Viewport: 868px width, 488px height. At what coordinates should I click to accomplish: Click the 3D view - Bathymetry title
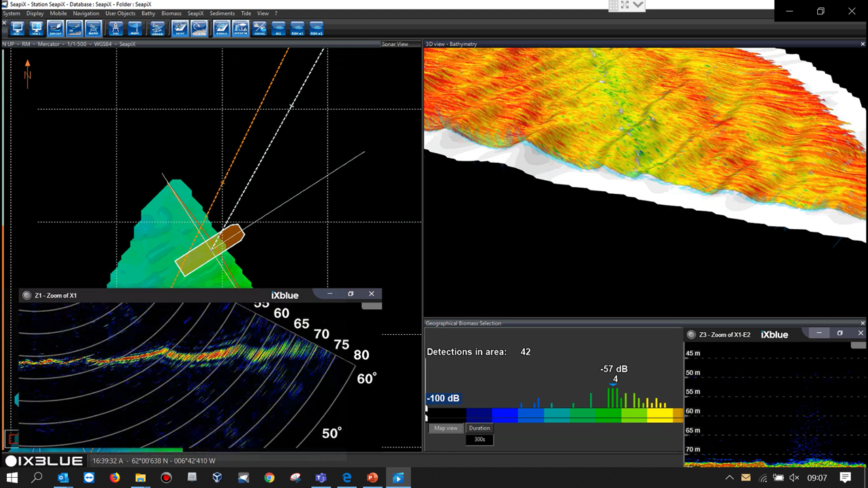click(451, 44)
